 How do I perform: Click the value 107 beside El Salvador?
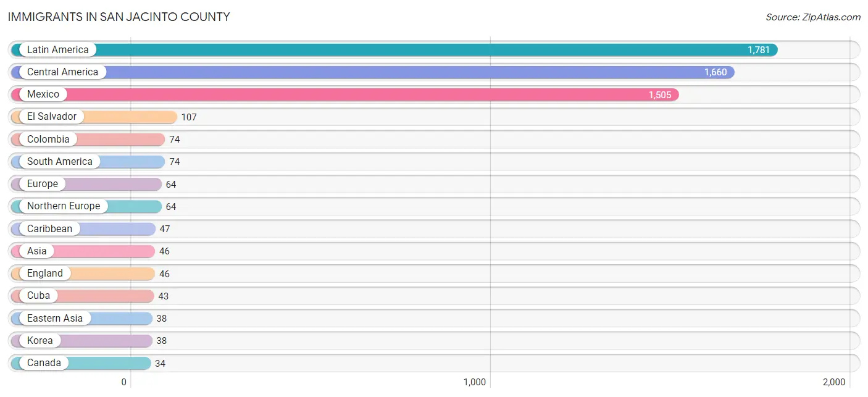189,117
